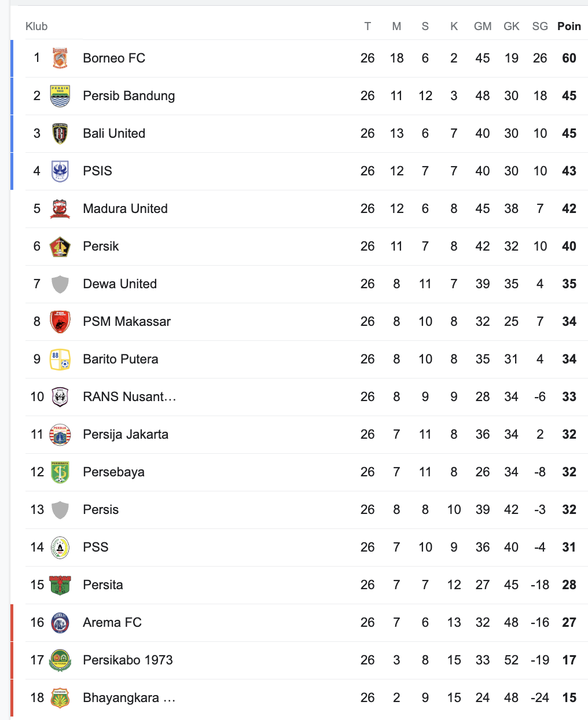Click the Persikabo 1973 logo
The image size is (588, 720).
click(60, 660)
